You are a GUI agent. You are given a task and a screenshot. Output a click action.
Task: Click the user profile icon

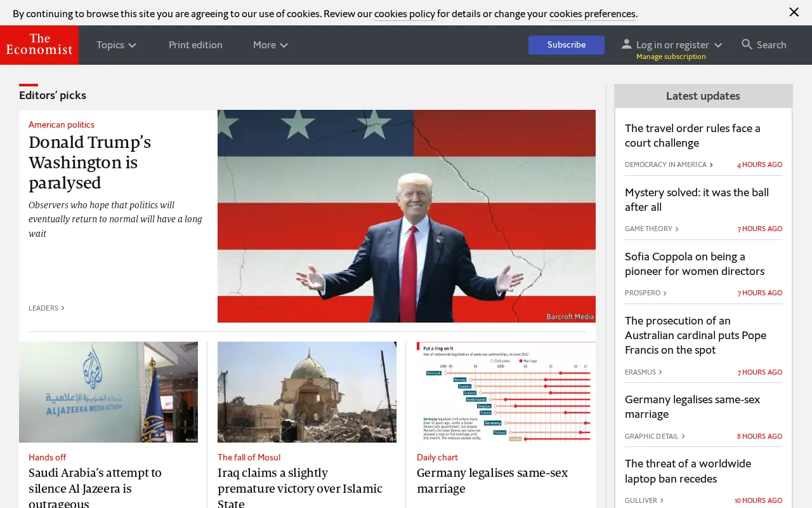(x=626, y=44)
